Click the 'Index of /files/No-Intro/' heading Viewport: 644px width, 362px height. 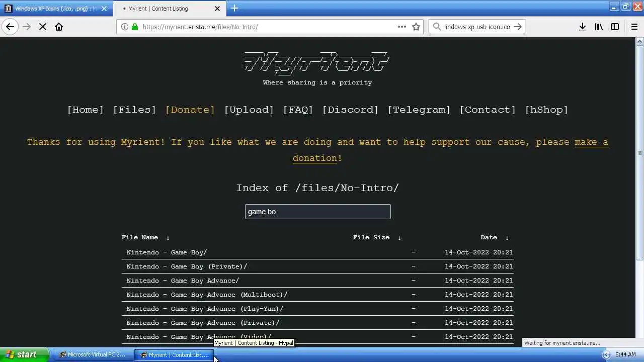click(317, 188)
